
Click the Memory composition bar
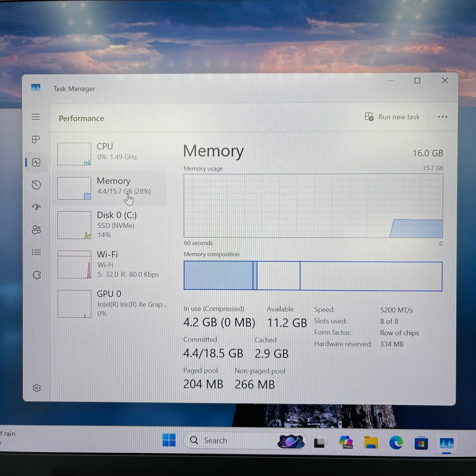(x=313, y=276)
